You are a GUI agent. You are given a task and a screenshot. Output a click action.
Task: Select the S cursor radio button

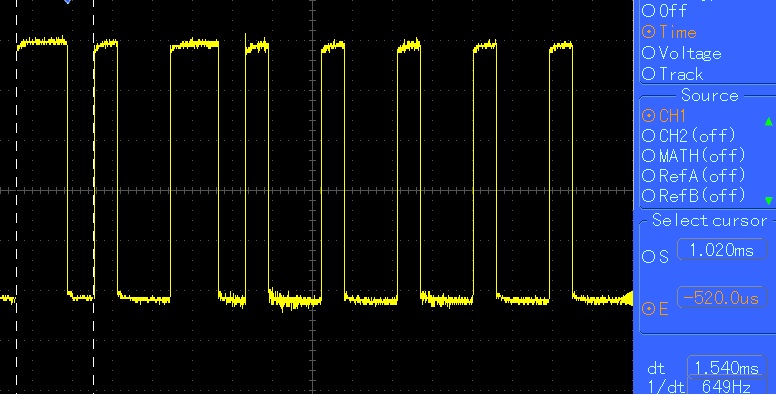(648, 256)
